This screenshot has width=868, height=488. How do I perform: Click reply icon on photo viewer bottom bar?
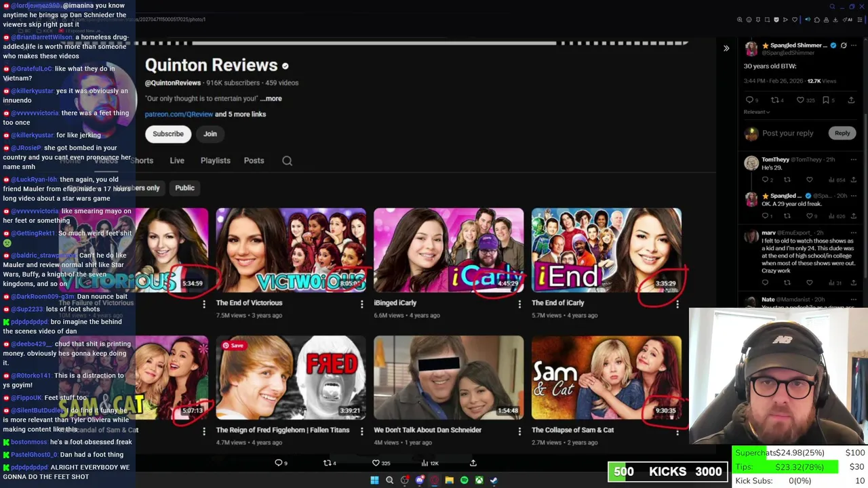(x=278, y=463)
